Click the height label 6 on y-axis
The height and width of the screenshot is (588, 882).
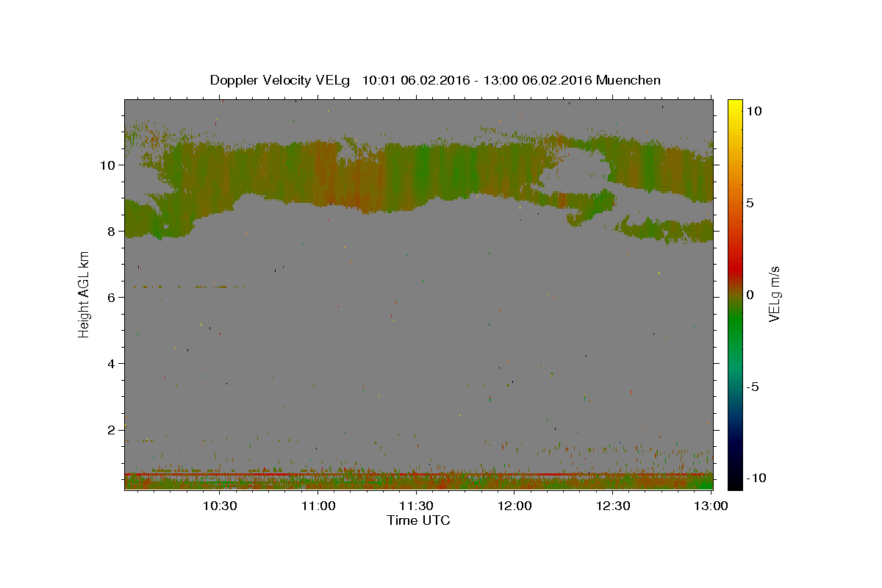110,297
